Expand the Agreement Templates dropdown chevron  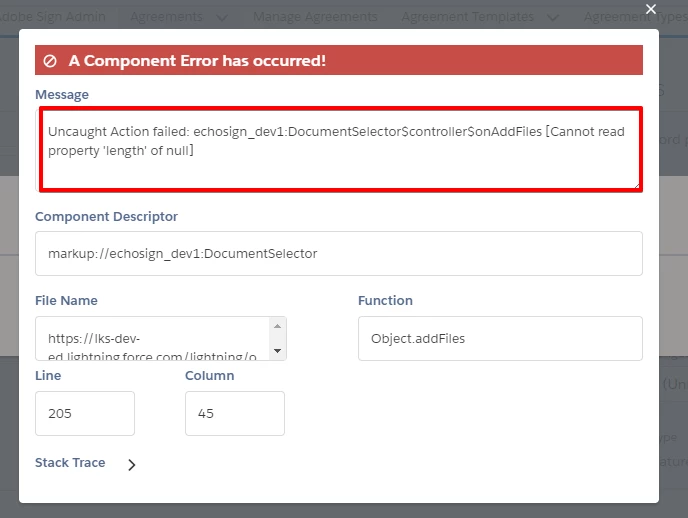553,18
